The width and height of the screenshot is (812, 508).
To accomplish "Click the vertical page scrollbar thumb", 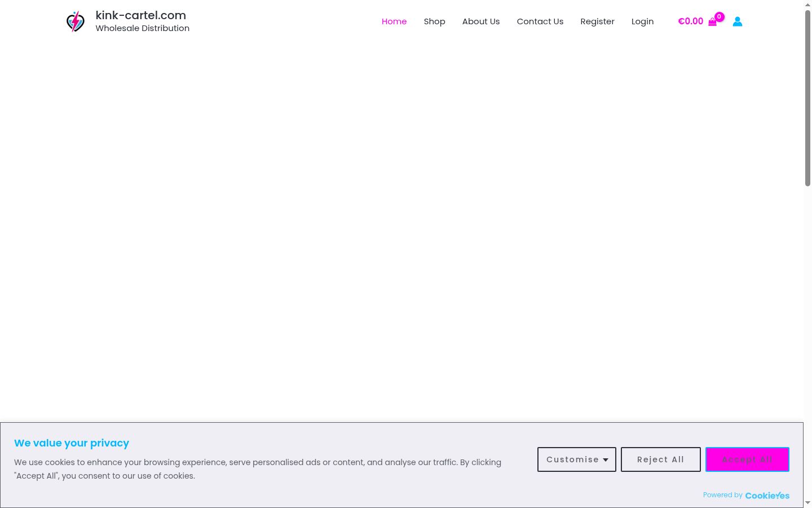I will tap(807, 98).
